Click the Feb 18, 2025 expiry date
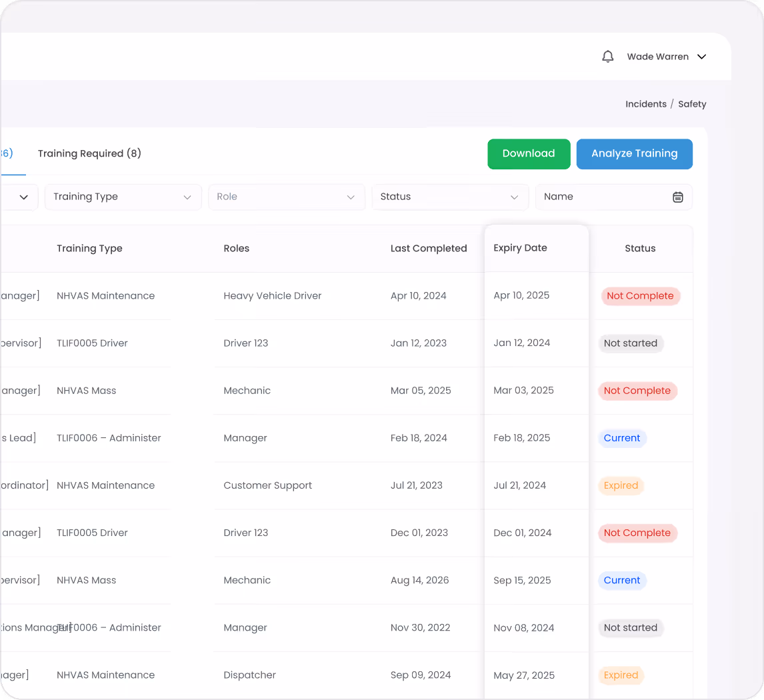Image resolution: width=764 pixels, height=700 pixels. click(x=521, y=438)
